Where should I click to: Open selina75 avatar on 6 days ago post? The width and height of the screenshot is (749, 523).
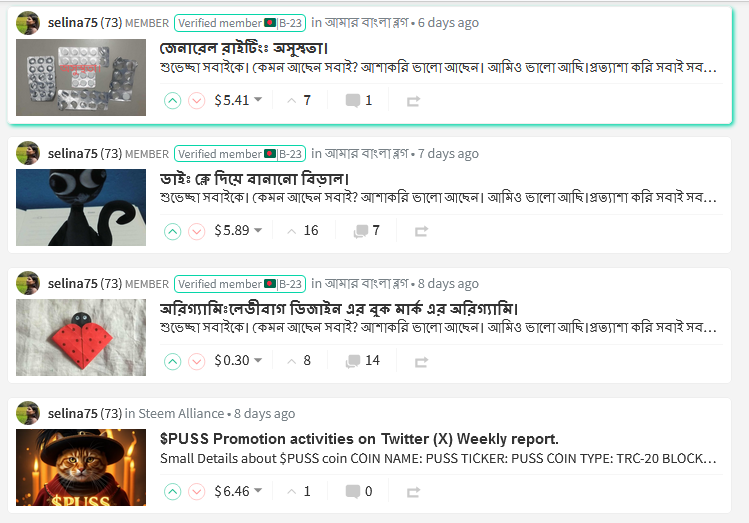coord(28,23)
